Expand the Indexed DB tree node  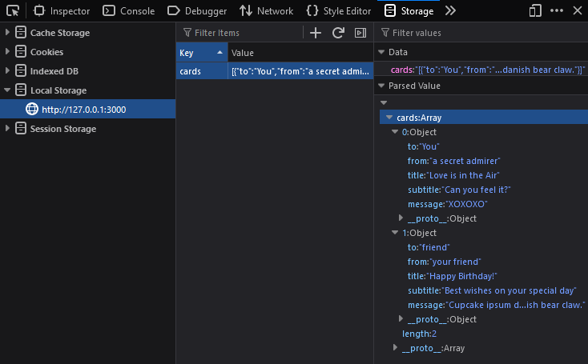point(8,71)
